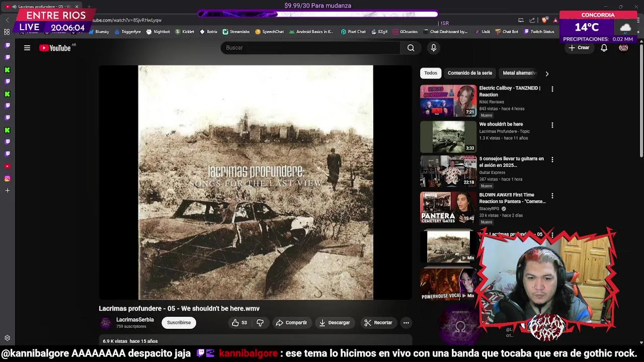Open the LacrimasSerbia channel name link

(x=135, y=320)
